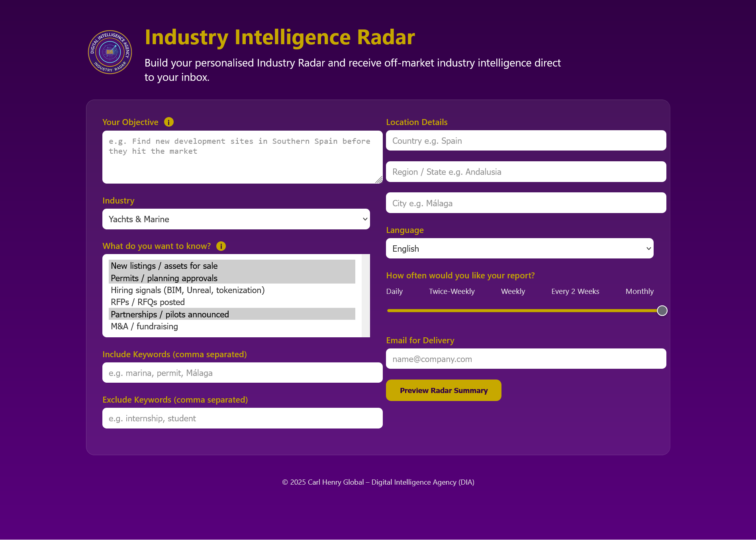
Task: Click the objective textarea resize handle
Action: pos(379,180)
